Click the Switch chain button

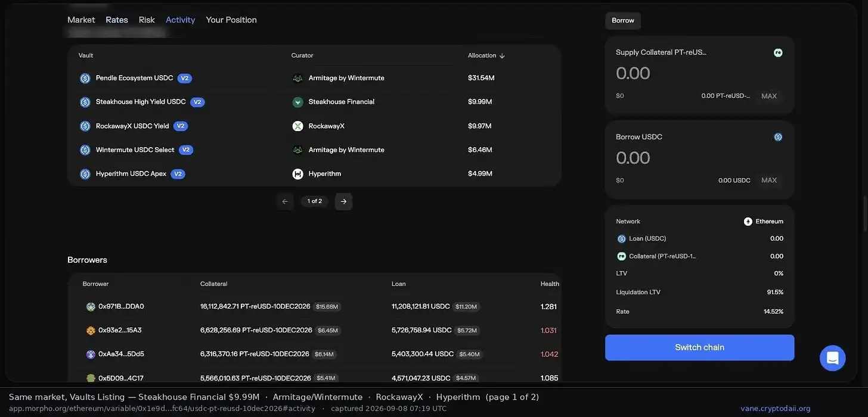click(x=700, y=347)
